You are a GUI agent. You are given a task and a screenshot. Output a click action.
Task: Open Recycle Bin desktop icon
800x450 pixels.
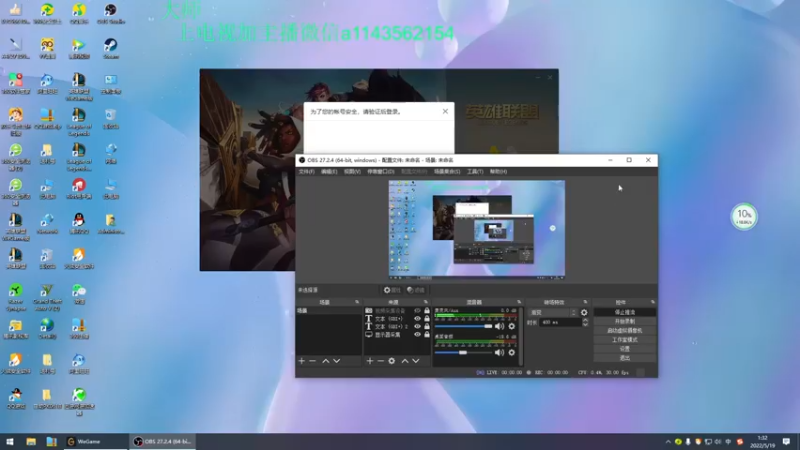click(x=111, y=119)
